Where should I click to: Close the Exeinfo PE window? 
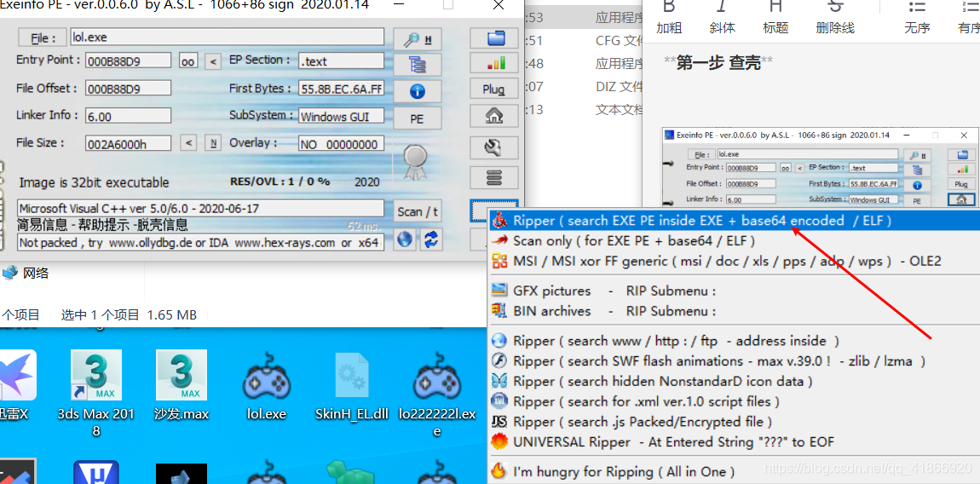pos(499,6)
